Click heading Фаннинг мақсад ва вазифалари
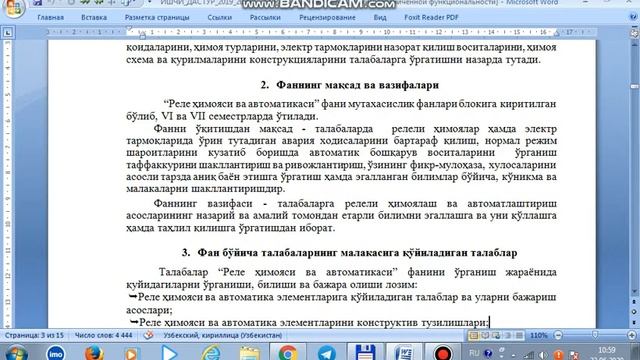This screenshot has height=360, width=640. [x=358, y=85]
